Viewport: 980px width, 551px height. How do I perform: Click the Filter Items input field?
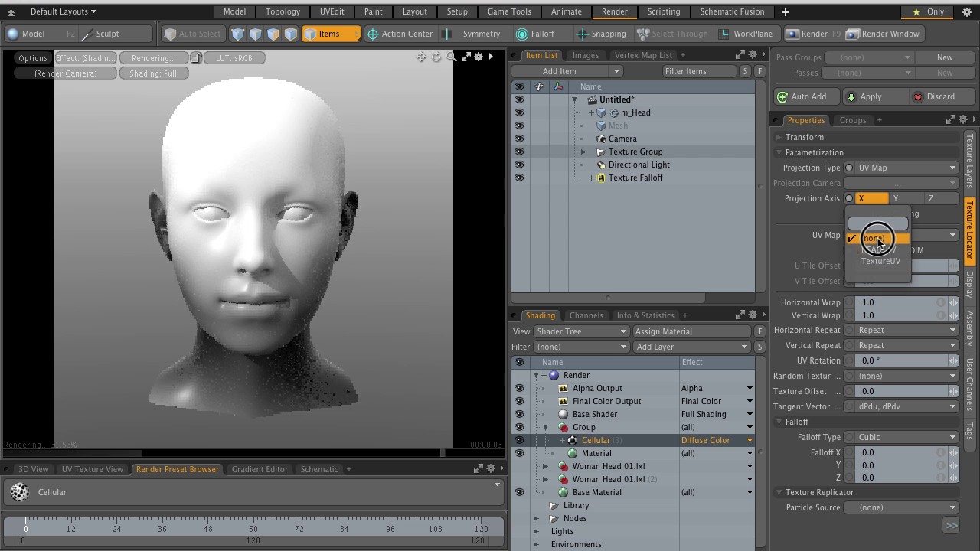(698, 71)
